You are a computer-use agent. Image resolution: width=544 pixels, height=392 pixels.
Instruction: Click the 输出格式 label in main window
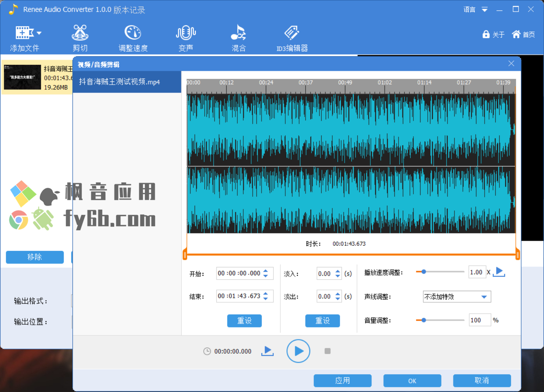pyautogui.click(x=31, y=301)
